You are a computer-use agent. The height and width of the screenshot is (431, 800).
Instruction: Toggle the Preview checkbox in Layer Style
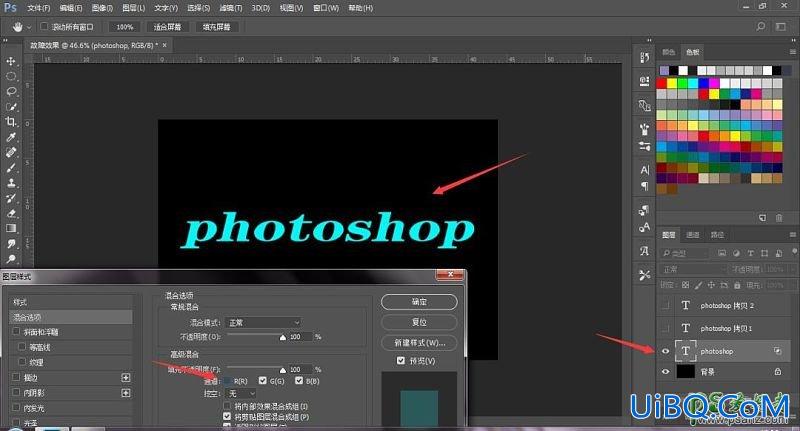pos(401,361)
